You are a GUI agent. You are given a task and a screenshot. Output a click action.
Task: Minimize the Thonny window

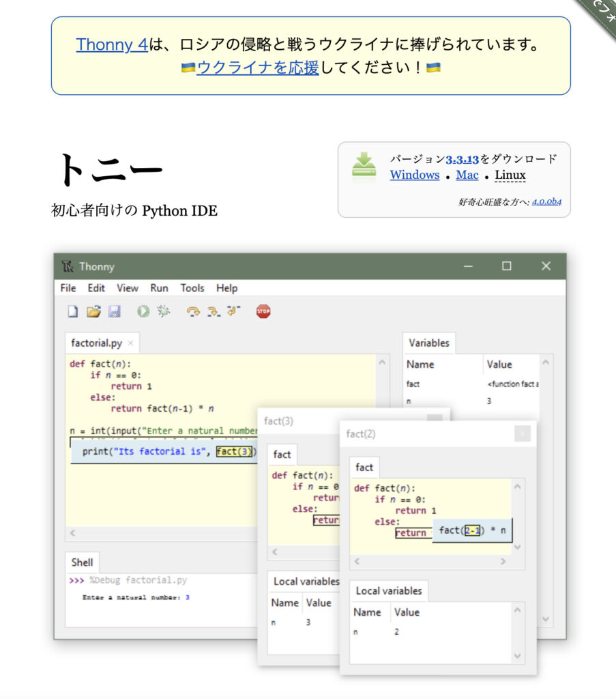click(468, 266)
